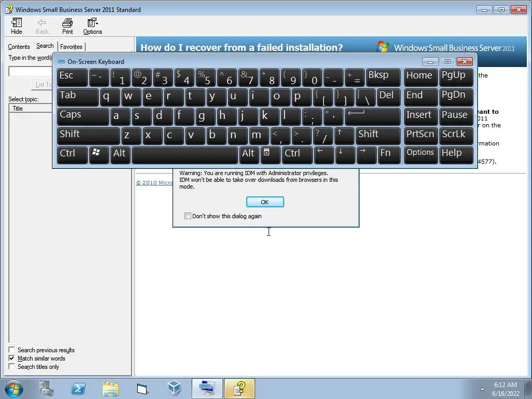Screen dimensions: 532x399
Task: Open the Options toolbar menu in Help
Action: pyautogui.click(x=92, y=26)
